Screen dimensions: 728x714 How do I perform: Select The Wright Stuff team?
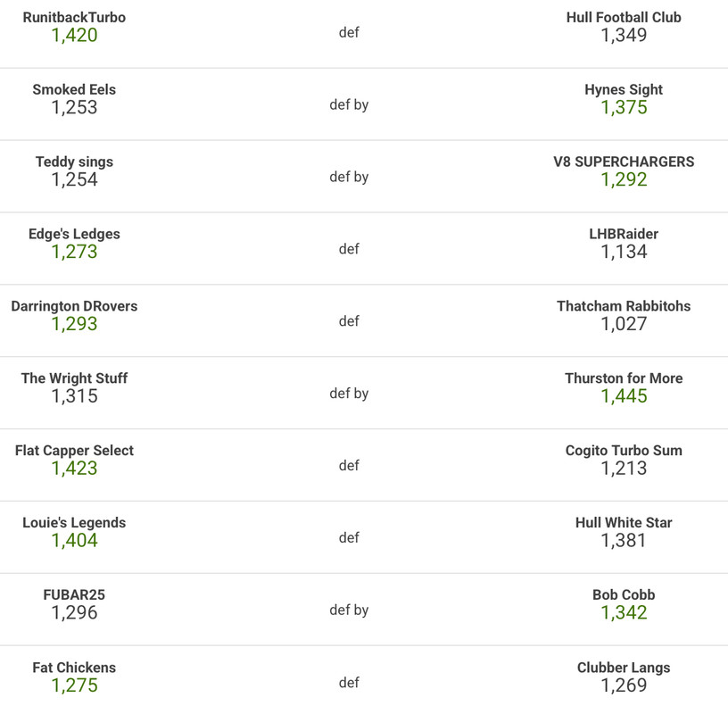pos(74,378)
